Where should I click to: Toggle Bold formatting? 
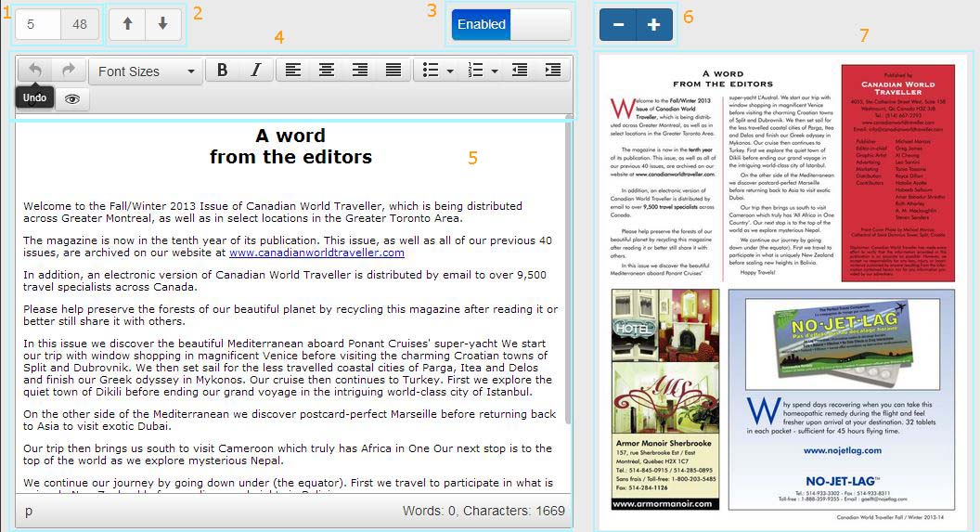(222, 70)
